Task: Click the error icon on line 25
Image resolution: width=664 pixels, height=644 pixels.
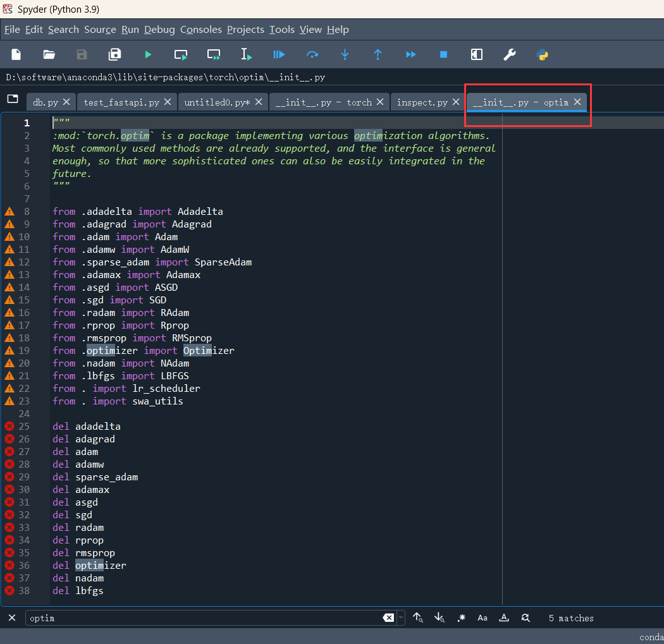Action: point(9,426)
